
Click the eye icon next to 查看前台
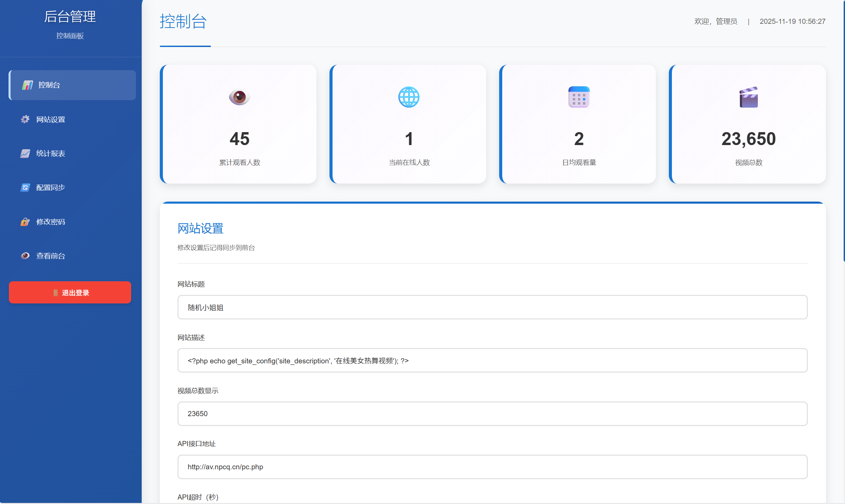[25, 255]
